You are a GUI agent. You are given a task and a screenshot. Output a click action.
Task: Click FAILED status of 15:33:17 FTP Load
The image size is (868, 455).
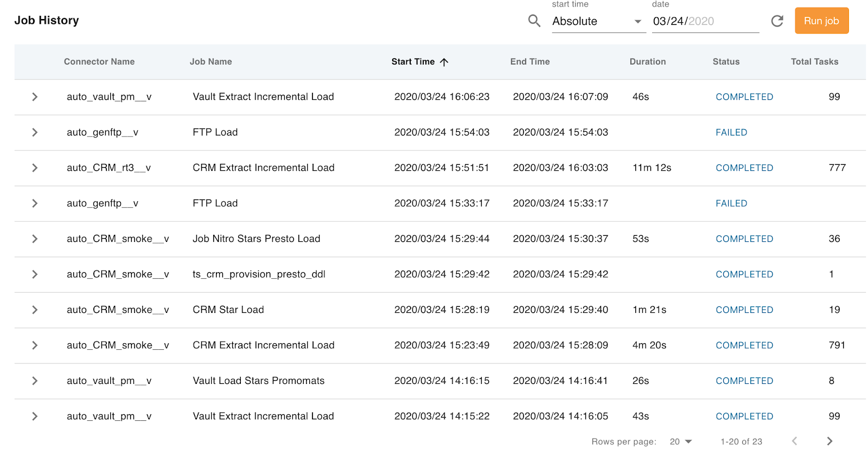pos(731,203)
